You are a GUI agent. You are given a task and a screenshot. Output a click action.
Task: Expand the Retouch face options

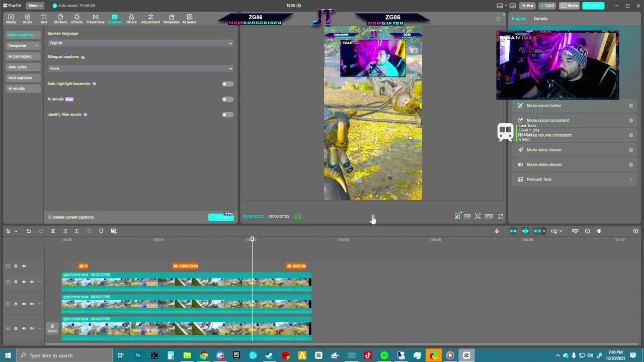click(x=631, y=179)
